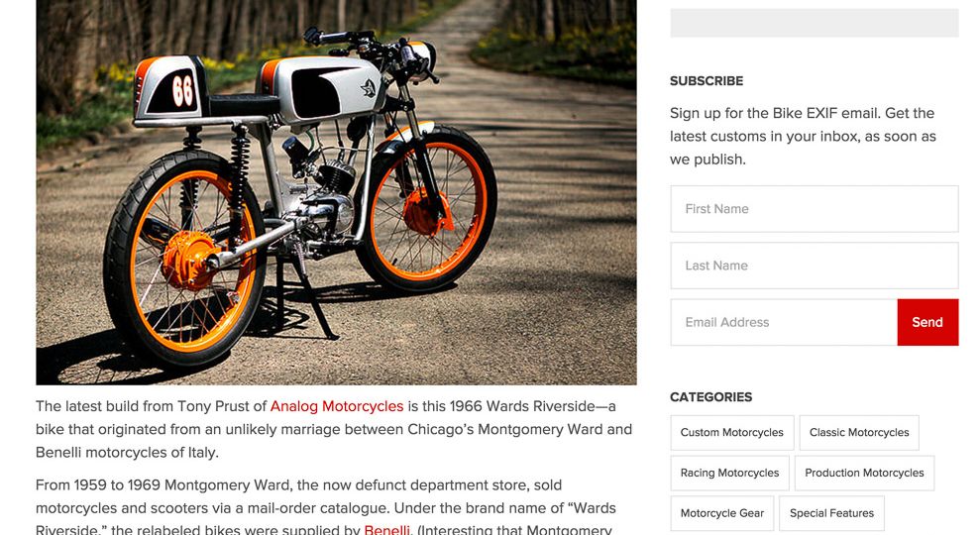
Task: Click the number 66 plate on the bike
Action: pos(182,91)
